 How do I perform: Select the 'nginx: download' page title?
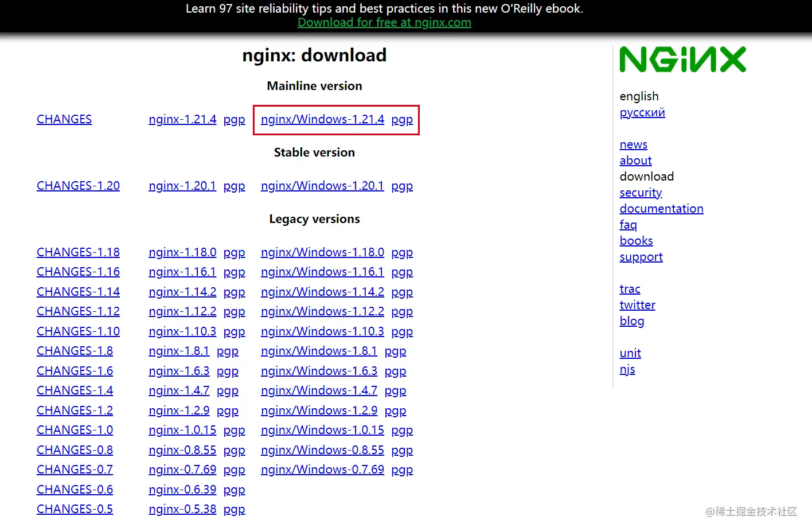[314, 55]
